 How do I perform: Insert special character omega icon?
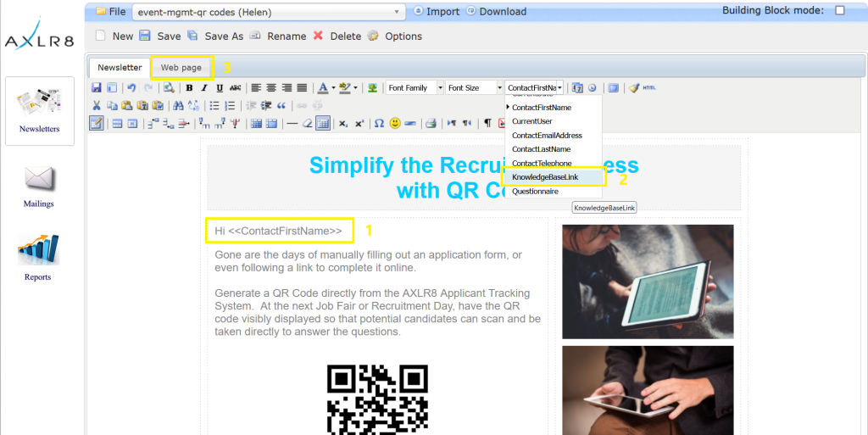(379, 123)
